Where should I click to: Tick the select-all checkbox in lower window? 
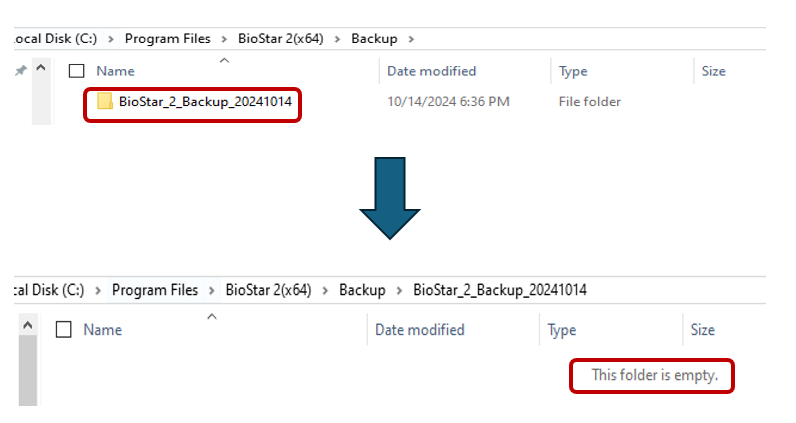coord(63,330)
